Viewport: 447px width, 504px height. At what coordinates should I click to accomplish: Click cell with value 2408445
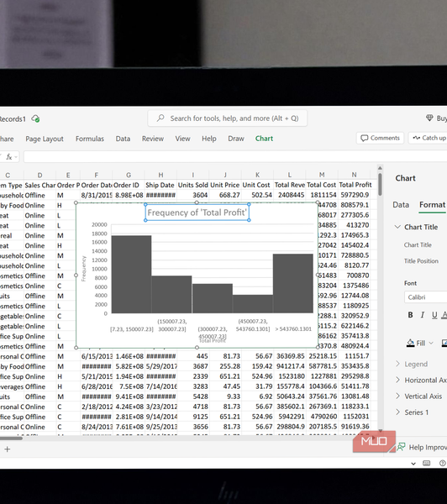289,195
